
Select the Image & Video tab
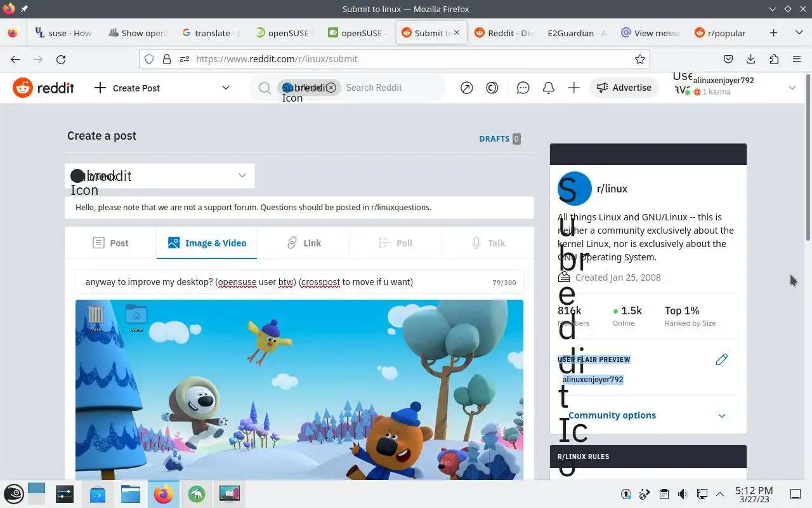point(207,243)
